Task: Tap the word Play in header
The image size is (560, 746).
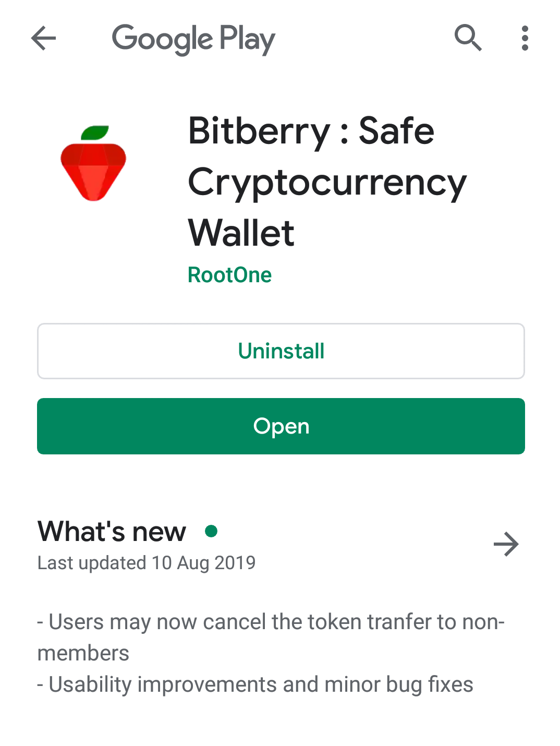Action: coord(247,40)
